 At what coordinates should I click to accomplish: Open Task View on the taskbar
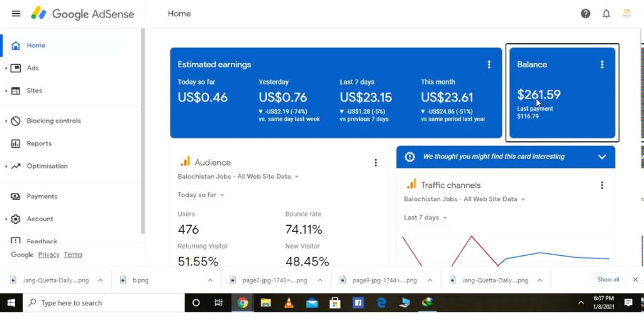coord(219,303)
